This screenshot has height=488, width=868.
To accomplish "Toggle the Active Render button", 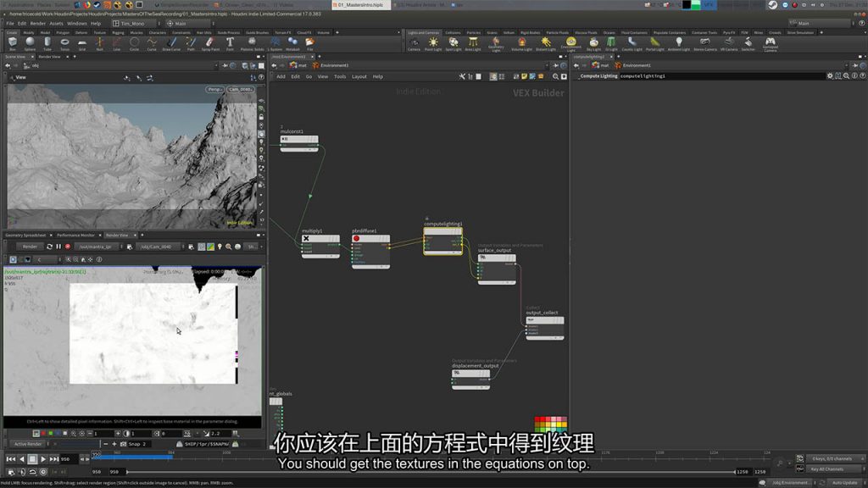I will 28,443.
